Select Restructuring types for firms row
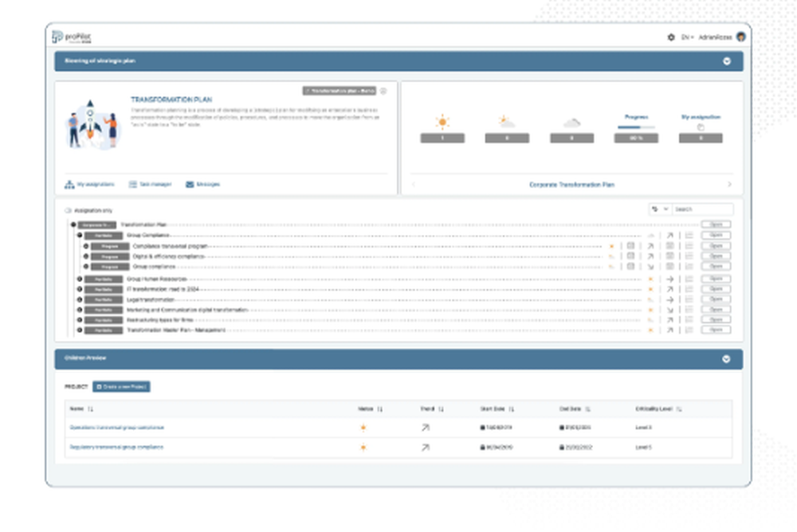The width and height of the screenshot is (797, 532). click(x=405, y=319)
